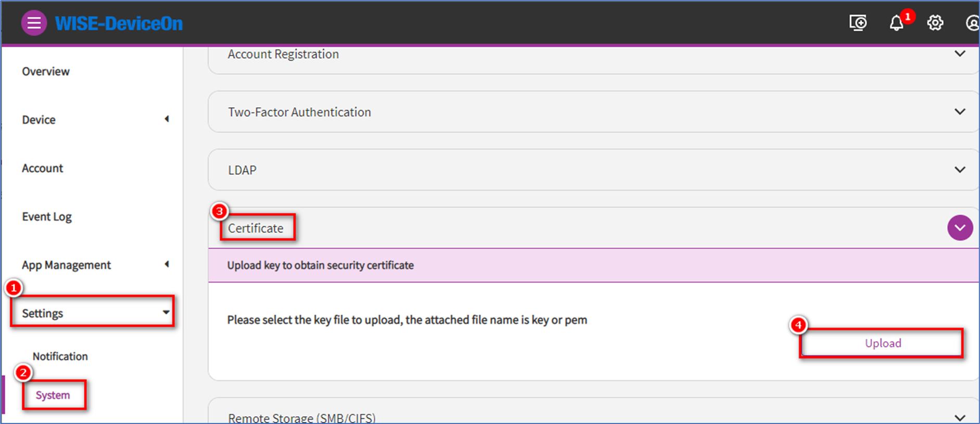Click the Upload button for key file
Screen dimensions: 980x424
[x=883, y=343]
